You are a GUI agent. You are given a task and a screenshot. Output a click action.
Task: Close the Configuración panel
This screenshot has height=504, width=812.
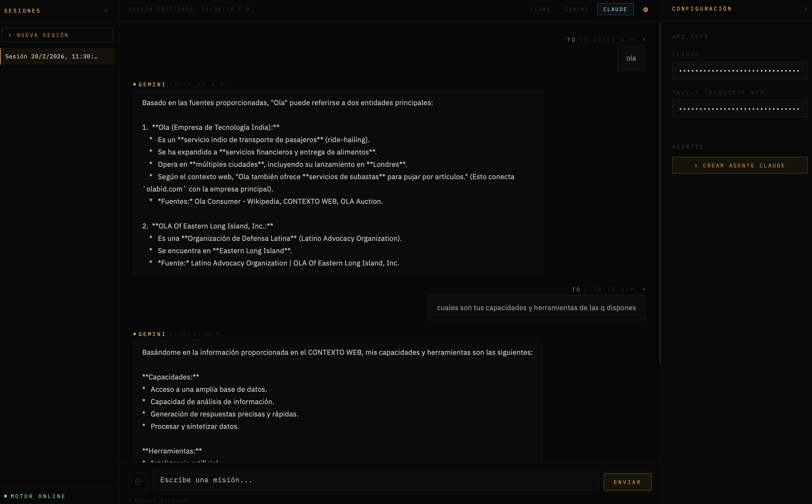pos(806,9)
